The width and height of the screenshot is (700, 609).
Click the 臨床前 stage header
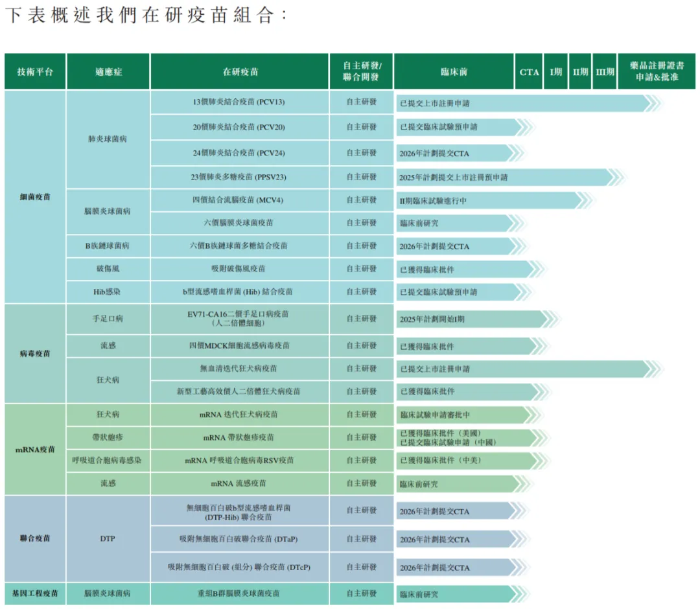click(x=454, y=72)
